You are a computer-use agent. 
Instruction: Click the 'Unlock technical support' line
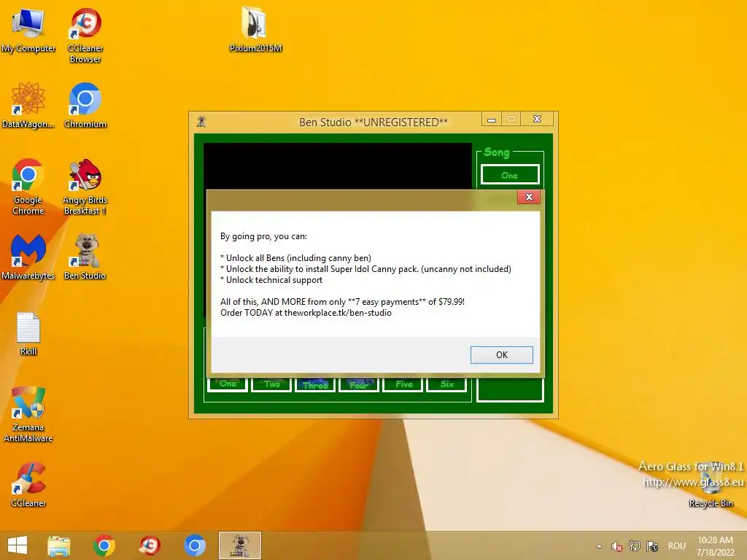tap(271, 280)
